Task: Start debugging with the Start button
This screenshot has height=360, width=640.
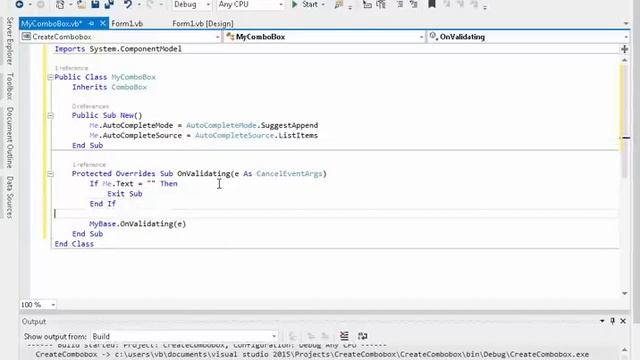Action: [305, 4]
